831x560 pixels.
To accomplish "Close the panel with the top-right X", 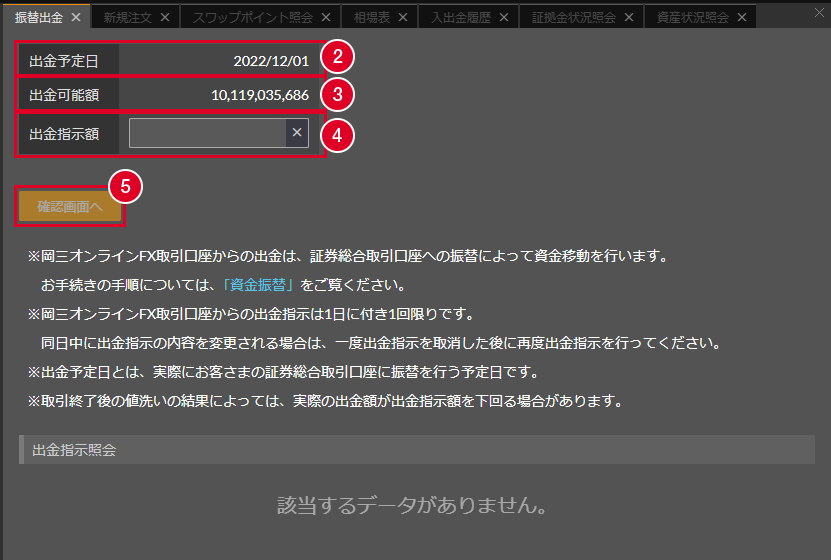I will pyautogui.click(x=819, y=13).
